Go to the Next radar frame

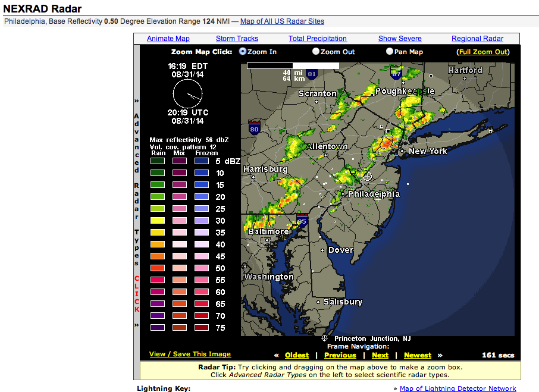[380, 355]
